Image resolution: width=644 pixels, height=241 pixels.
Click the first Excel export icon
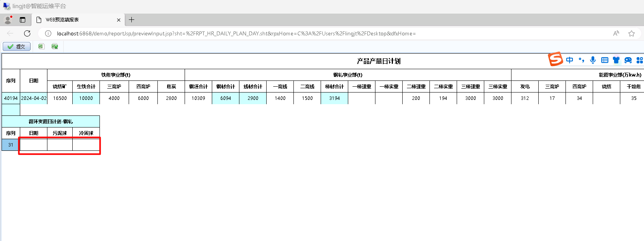(x=41, y=47)
